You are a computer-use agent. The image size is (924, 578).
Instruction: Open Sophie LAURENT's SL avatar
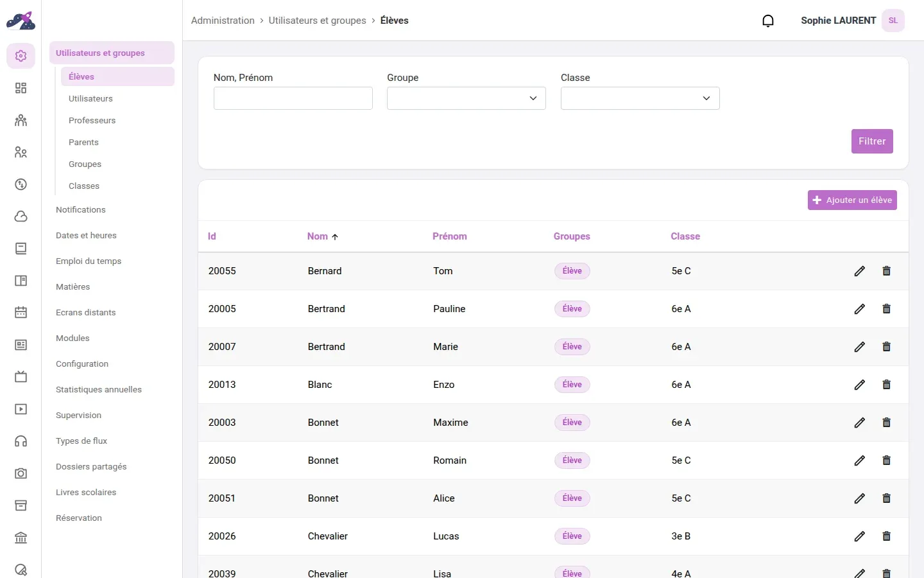(893, 21)
